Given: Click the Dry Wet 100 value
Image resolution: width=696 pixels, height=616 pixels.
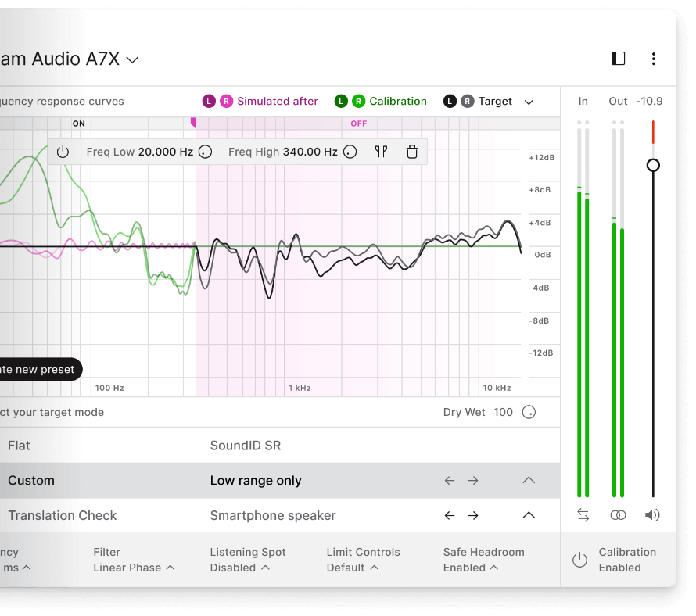Looking at the screenshot, I should [503, 412].
